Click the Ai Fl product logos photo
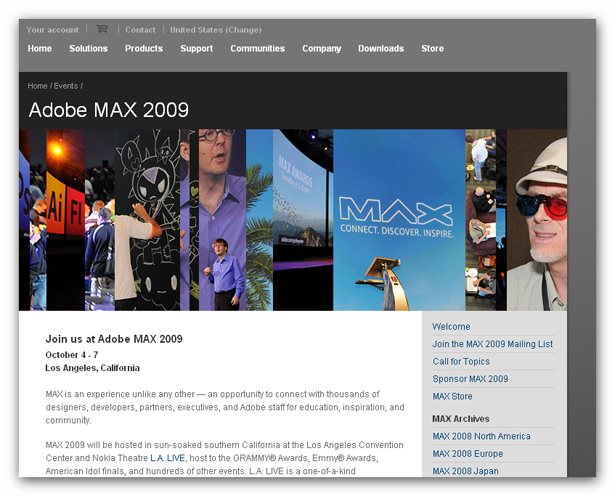This screenshot has width=615, height=496. click(66, 220)
